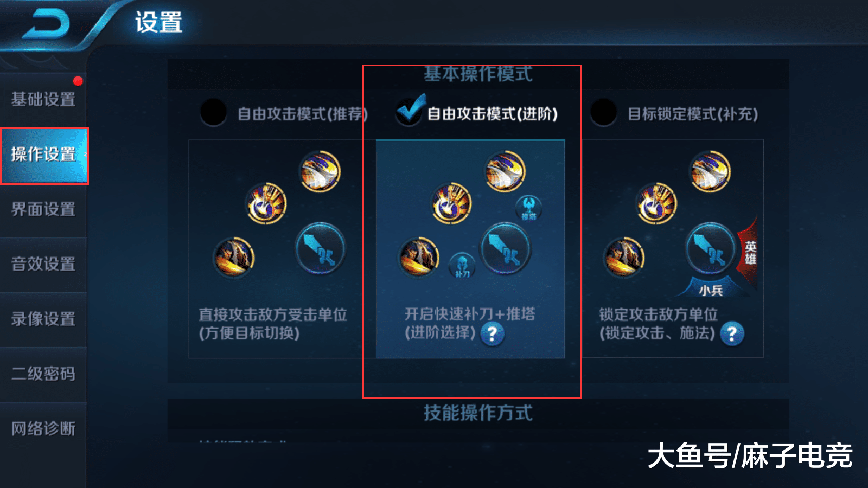
Task: Switch to the 操作设置 tab
Action: click(43, 156)
